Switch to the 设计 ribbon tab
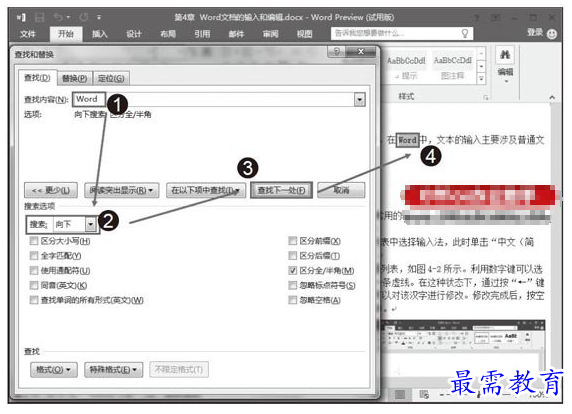This screenshot has width=572, height=414. [x=134, y=34]
